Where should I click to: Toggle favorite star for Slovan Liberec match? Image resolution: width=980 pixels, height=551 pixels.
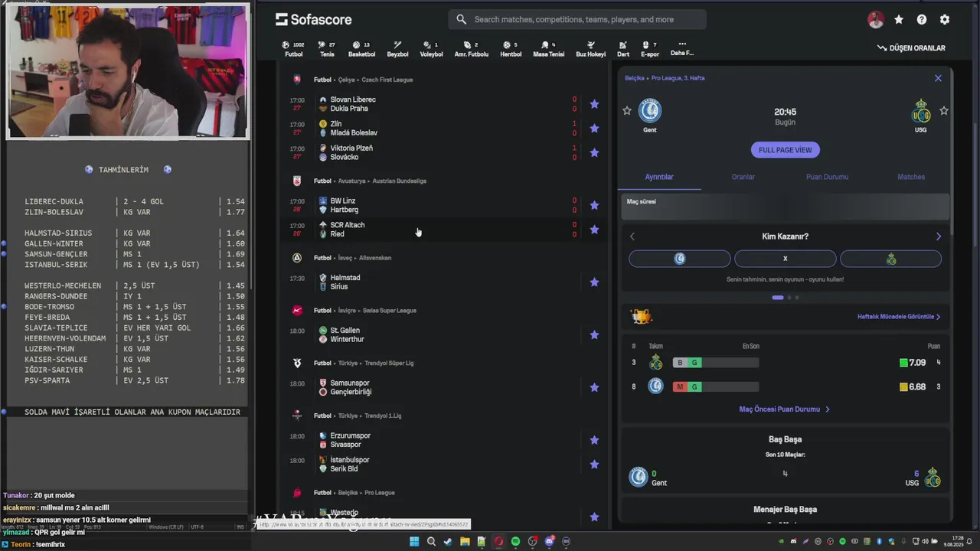click(594, 104)
